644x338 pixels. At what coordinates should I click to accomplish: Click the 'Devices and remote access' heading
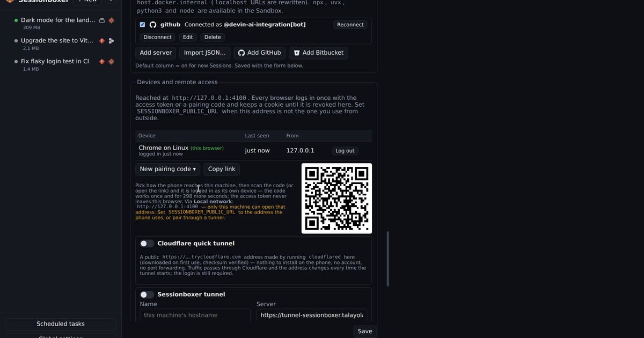[x=177, y=82]
